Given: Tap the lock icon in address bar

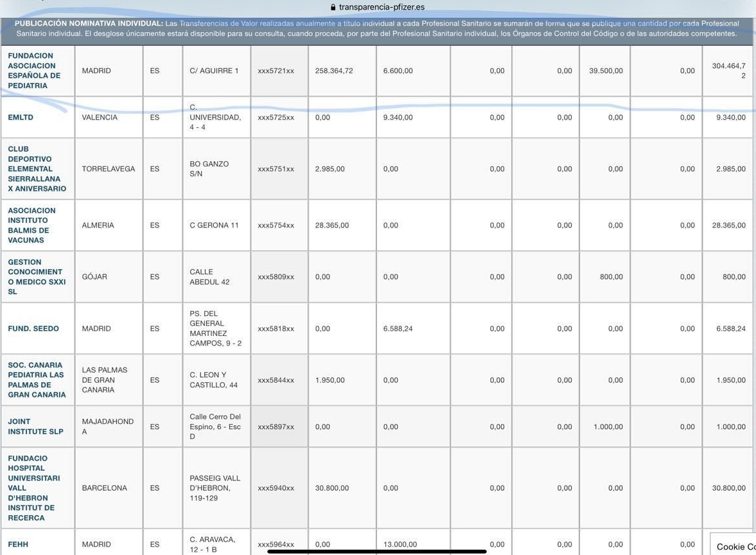Looking at the screenshot, I should pos(333,7).
